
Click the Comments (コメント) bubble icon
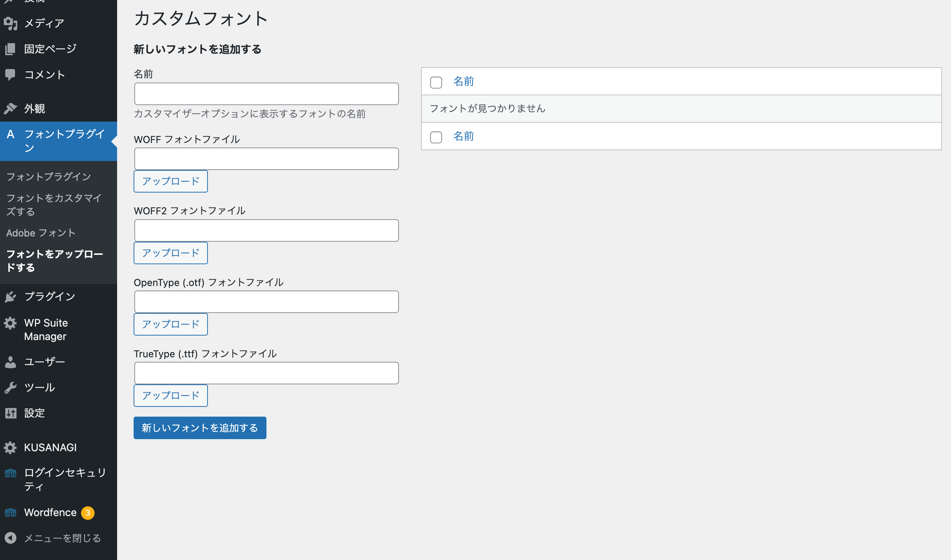pos(11,75)
